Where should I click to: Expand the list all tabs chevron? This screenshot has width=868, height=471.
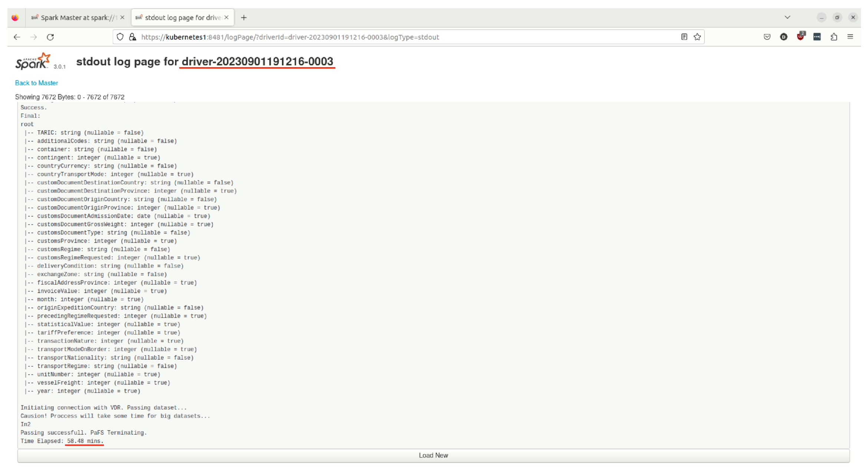pos(787,17)
